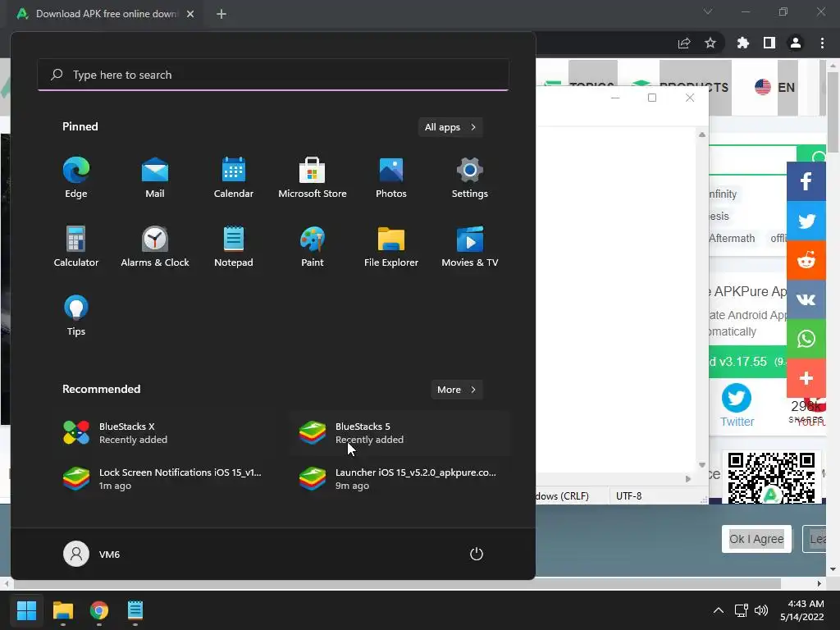The height and width of the screenshot is (630, 840).
Task: Launch pinned Notepad app
Action: point(234,246)
